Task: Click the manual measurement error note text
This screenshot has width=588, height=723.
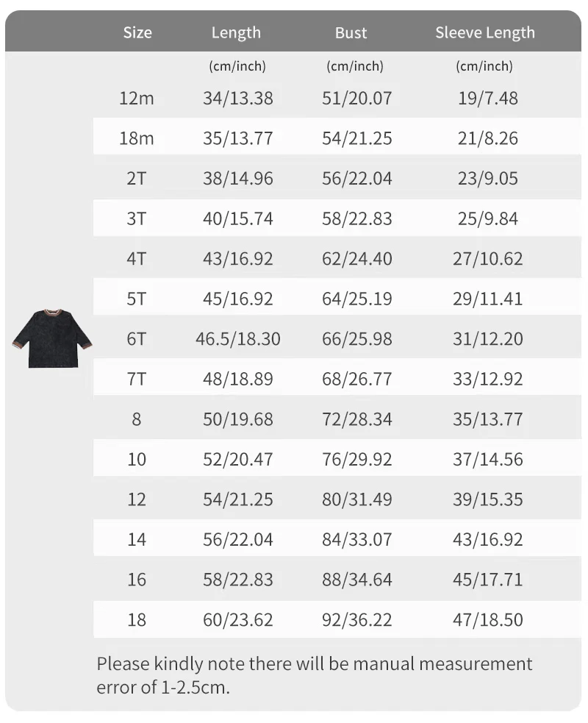Action: click(315, 675)
